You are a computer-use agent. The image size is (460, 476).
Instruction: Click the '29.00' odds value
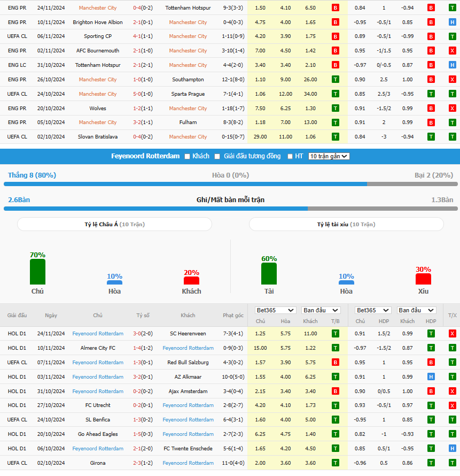coord(260,137)
